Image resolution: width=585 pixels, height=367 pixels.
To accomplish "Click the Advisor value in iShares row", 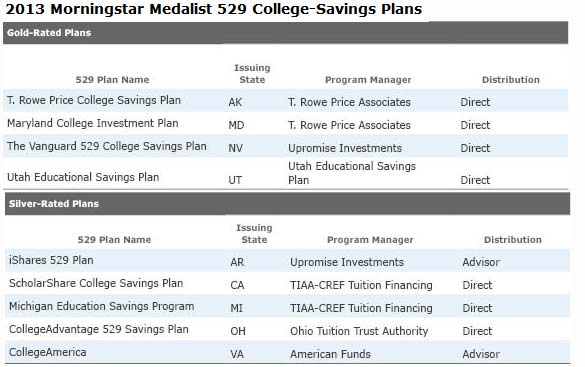I will click(x=481, y=262).
